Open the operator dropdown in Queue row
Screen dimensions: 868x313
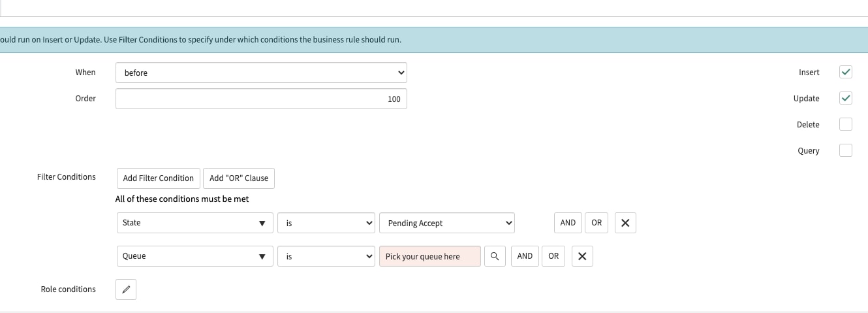click(x=326, y=256)
